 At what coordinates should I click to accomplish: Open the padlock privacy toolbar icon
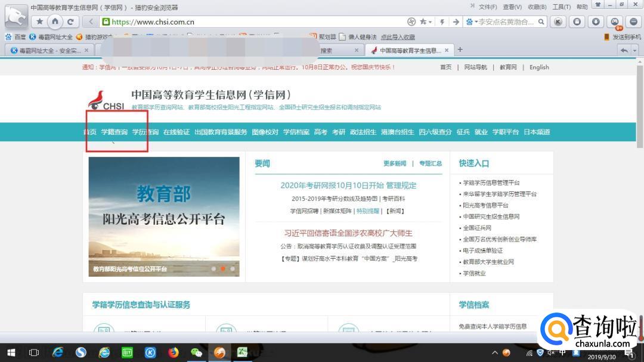pyautogui.click(x=577, y=22)
